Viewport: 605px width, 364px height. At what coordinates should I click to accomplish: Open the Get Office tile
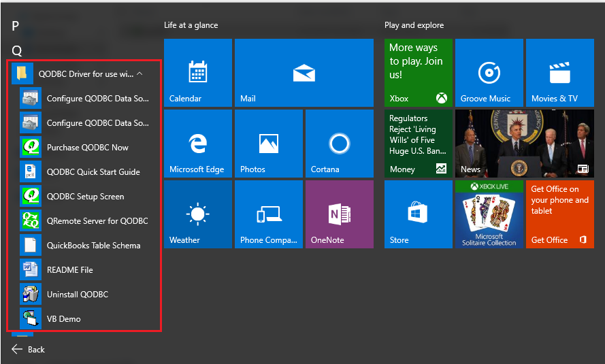click(560, 214)
